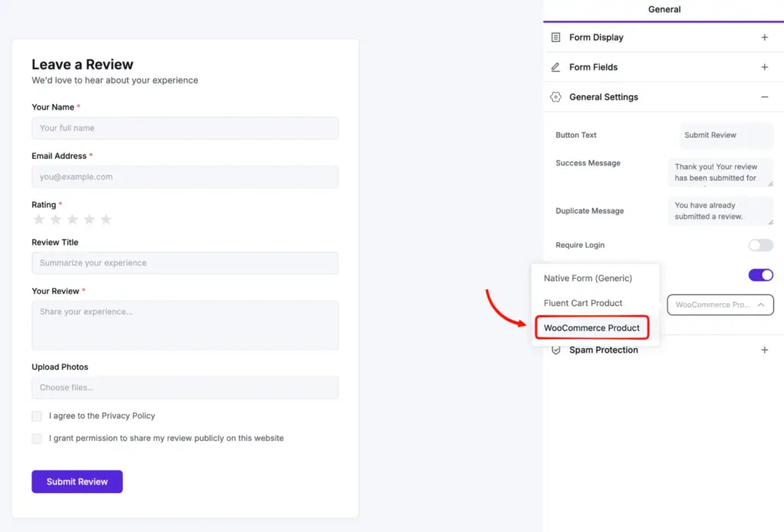784x532 pixels.
Task: Edit the Duplicate Message text area
Action: tap(720, 211)
